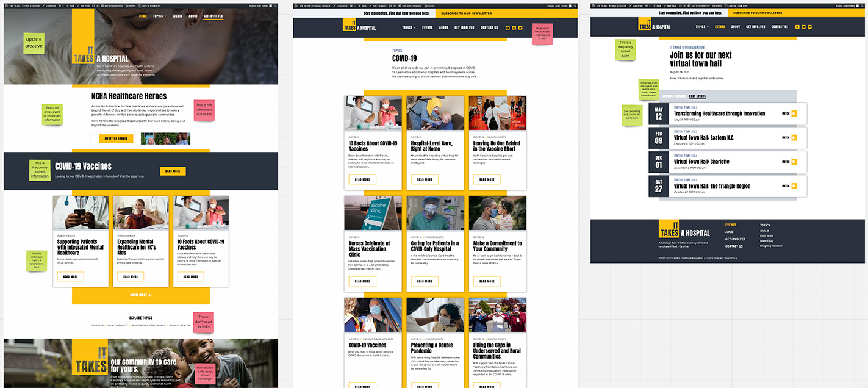Click the Health Equity link under Explore Topics
This screenshot has width=868, height=388.
[118, 325]
